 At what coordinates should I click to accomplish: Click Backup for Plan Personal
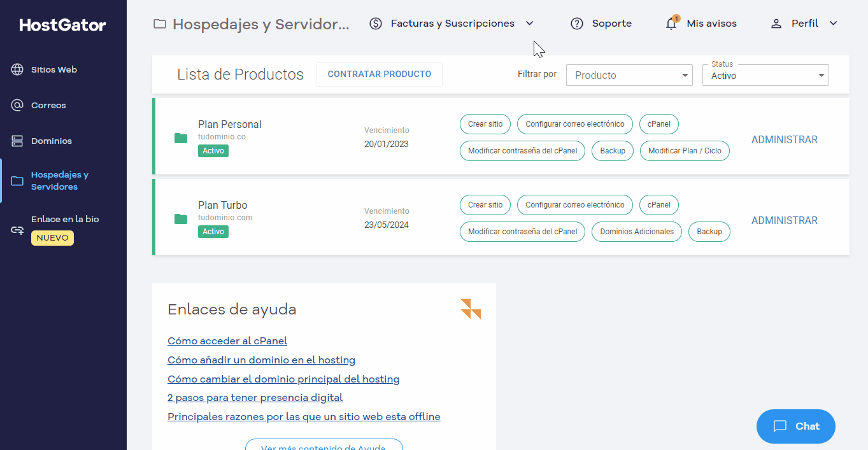pyautogui.click(x=613, y=151)
